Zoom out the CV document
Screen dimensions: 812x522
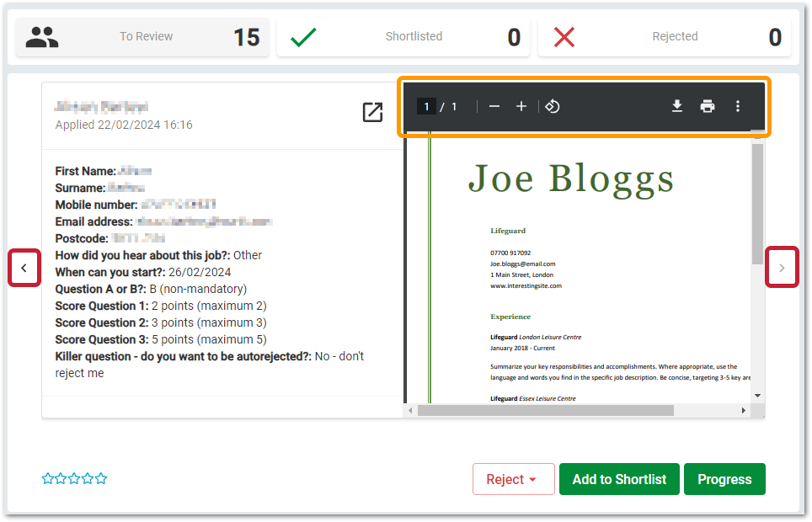pos(494,106)
